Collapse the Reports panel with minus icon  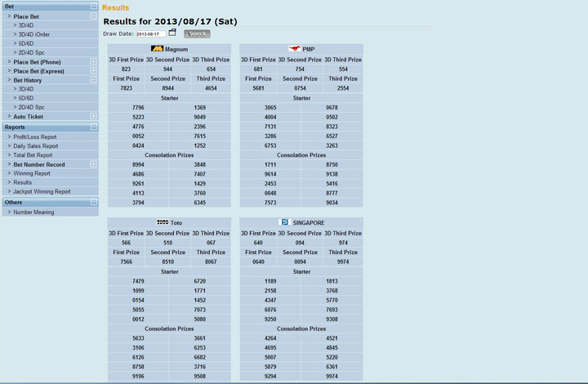[94, 127]
